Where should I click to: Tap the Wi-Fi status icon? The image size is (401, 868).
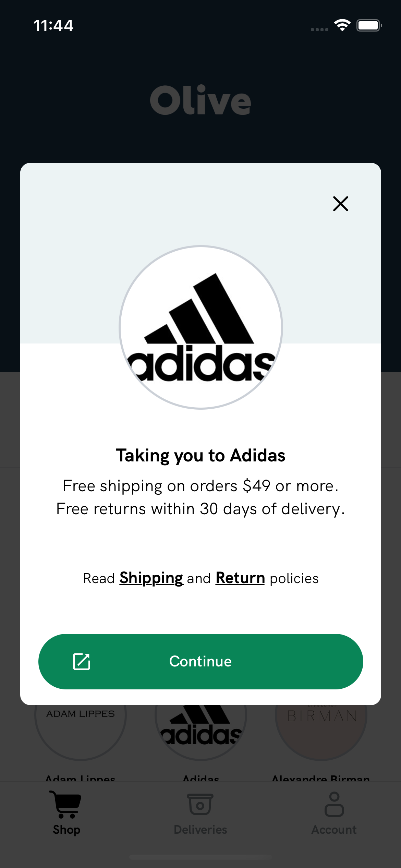pyautogui.click(x=342, y=25)
